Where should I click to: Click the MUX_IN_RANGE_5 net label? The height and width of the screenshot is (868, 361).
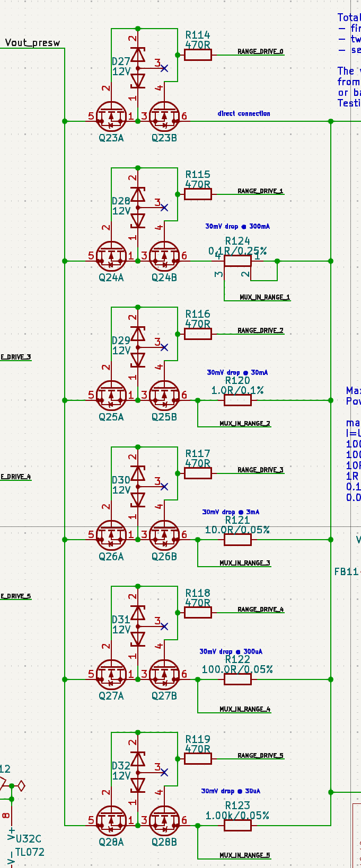(244, 855)
